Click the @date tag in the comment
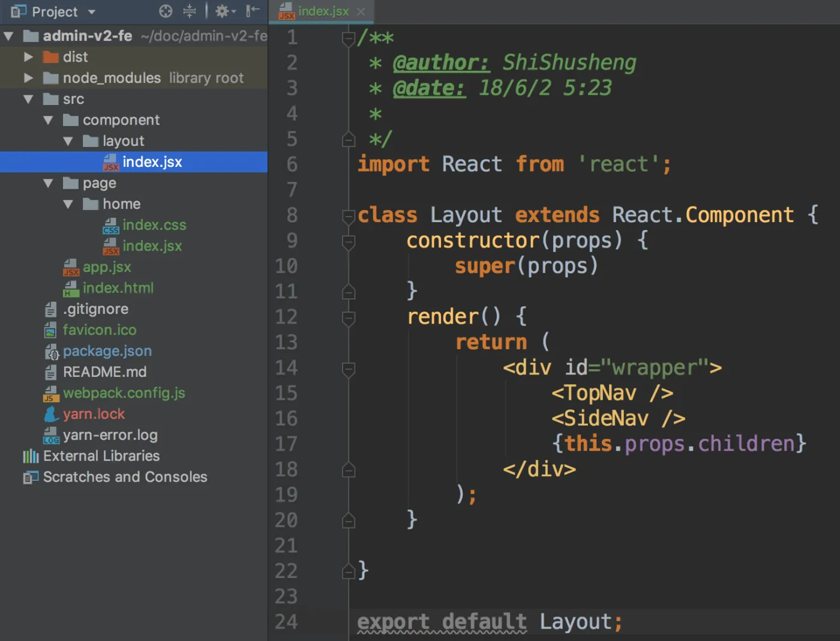 tap(429, 88)
